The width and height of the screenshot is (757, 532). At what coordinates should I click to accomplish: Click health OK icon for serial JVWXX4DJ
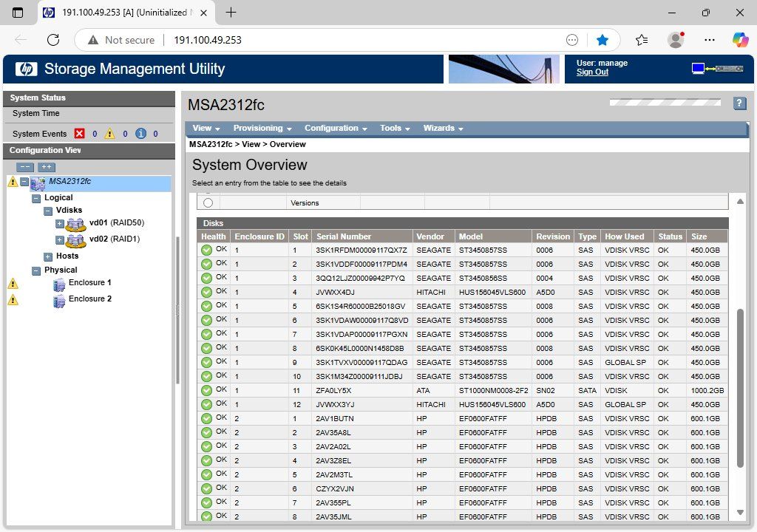coord(207,292)
